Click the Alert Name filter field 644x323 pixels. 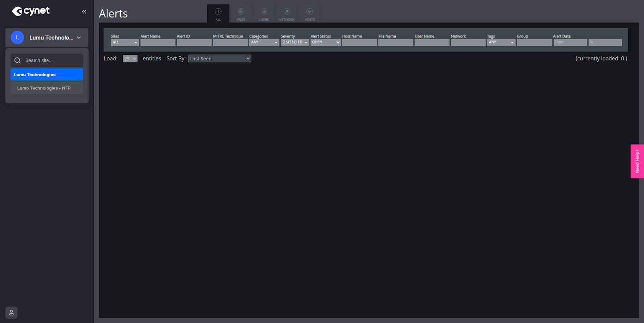tap(158, 42)
